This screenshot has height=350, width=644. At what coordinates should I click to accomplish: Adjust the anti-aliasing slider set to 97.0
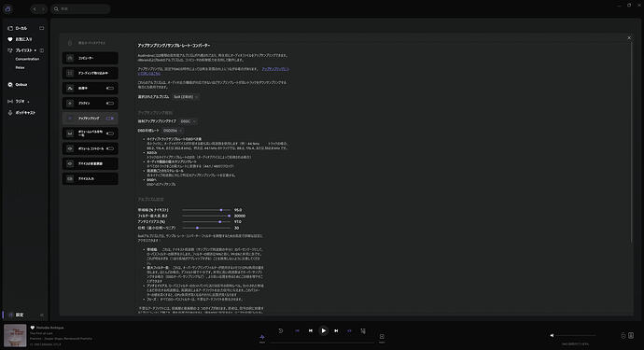(206, 222)
